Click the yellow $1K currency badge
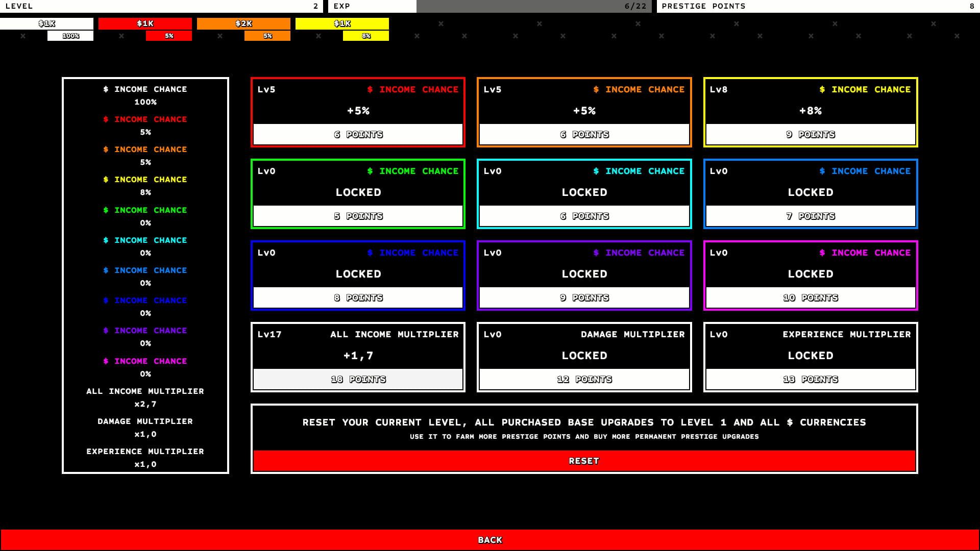 [x=342, y=23]
